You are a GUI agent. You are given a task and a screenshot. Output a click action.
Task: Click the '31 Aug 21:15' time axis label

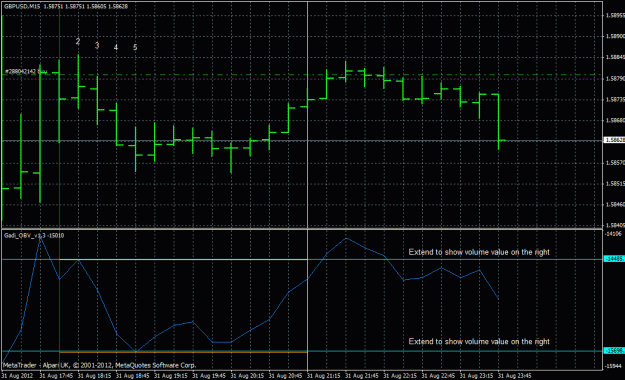pos(324,376)
